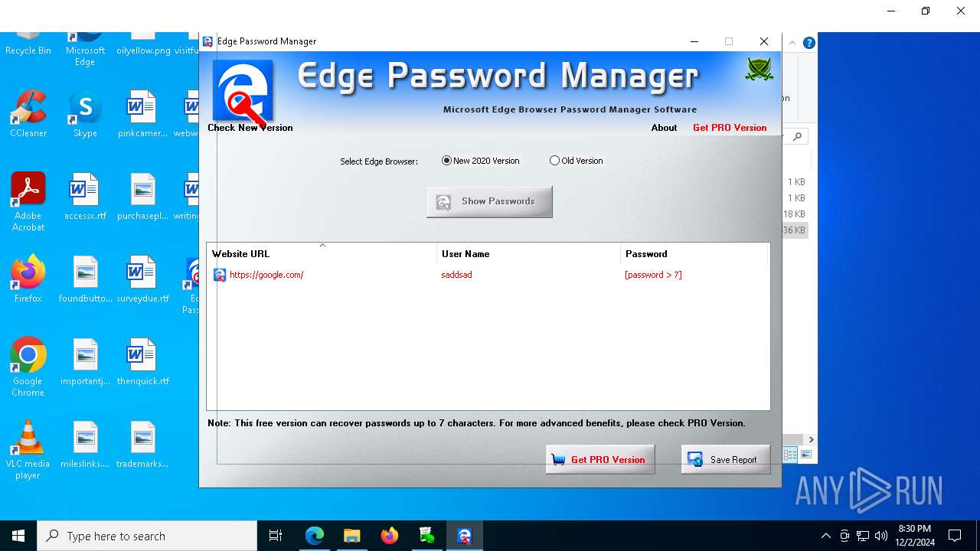The image size is (980, 551).
Task: Open the CCleaner desktop shortcut
Action: tap(28, 114)
